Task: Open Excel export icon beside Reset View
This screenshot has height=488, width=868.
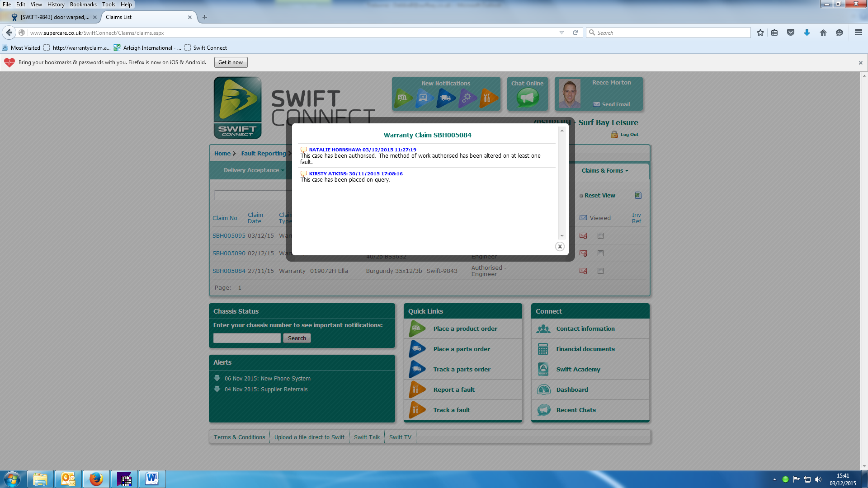Action: point(638,195)
